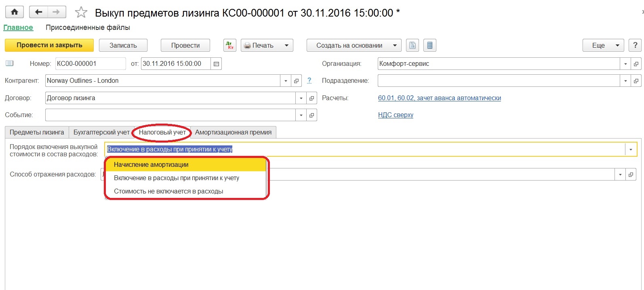Open the Подразделение dropdown arrow
644x290 pixels.
click(x=625, y=81)
